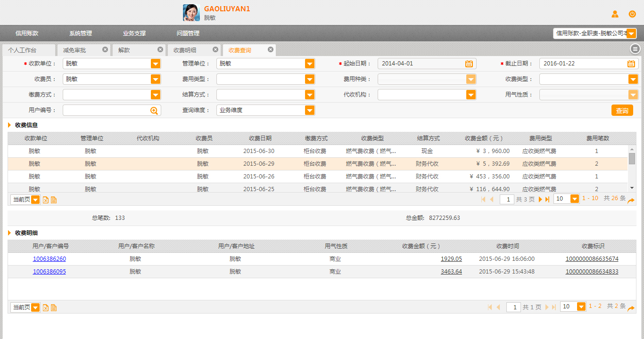
Task: Collapse the 收费明细 section triangle
Action: click(x=9, y=233)
